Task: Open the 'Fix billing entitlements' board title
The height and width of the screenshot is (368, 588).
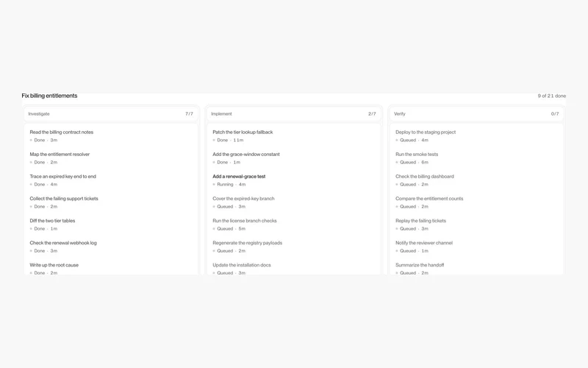Action: pos(49,96)
